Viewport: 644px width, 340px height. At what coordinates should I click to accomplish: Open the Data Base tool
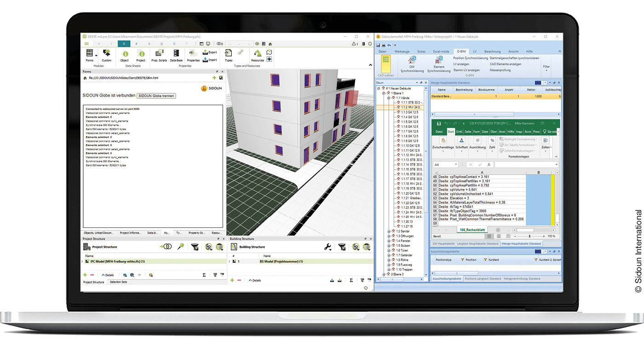pos(176,54)
